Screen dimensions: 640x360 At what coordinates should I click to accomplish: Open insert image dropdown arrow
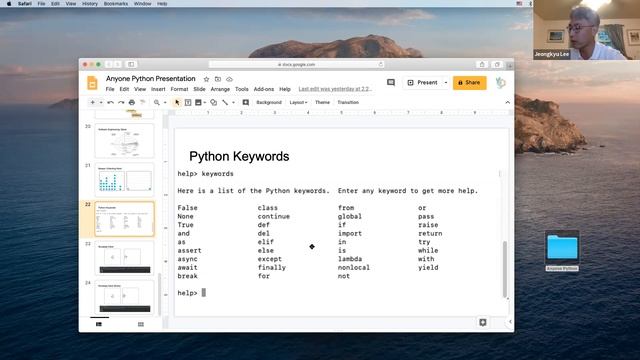[204, 102]
